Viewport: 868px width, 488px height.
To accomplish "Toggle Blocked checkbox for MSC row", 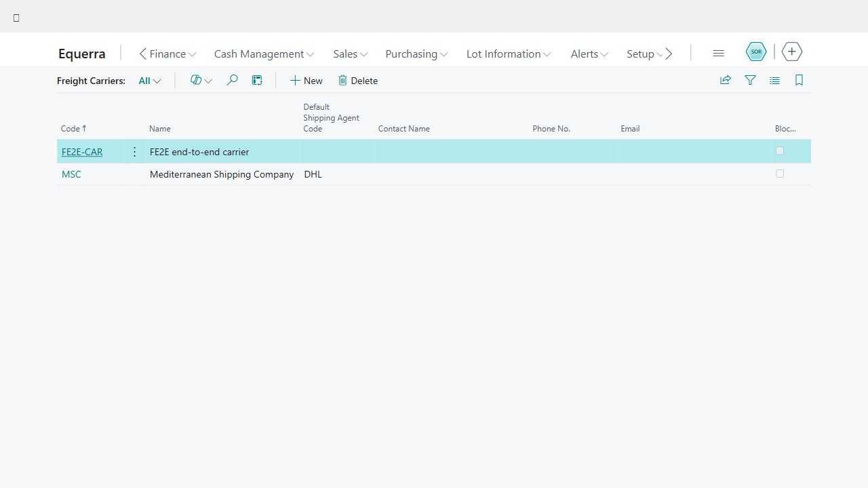I will [x=780, y=174].
